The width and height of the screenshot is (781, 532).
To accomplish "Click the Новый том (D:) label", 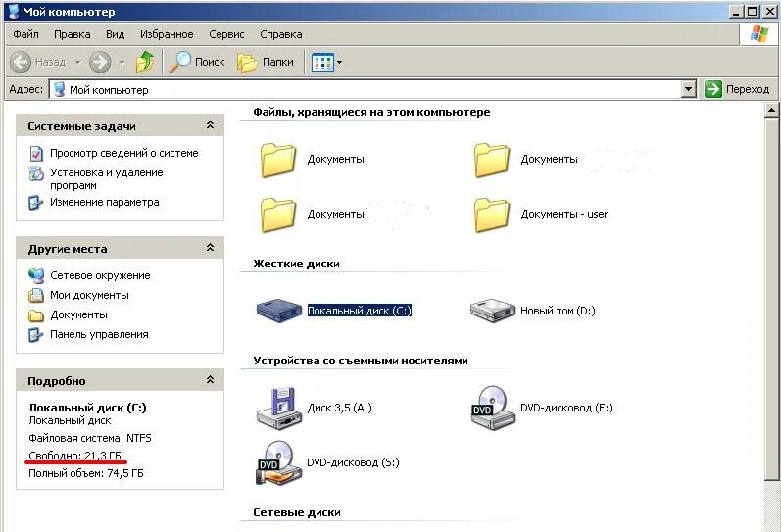I will (558, 311).
